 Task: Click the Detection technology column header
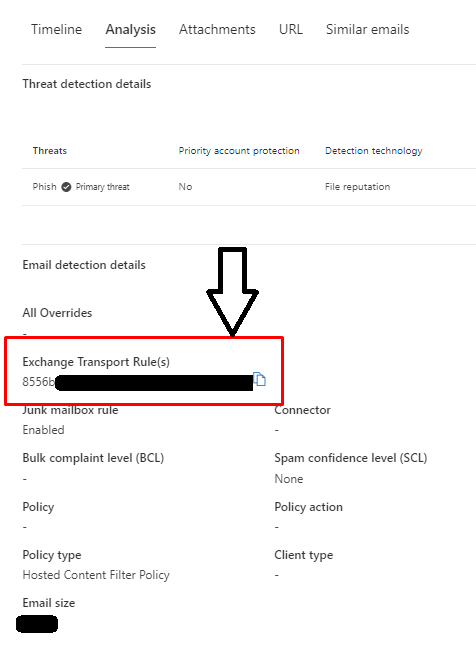(373, 151)
